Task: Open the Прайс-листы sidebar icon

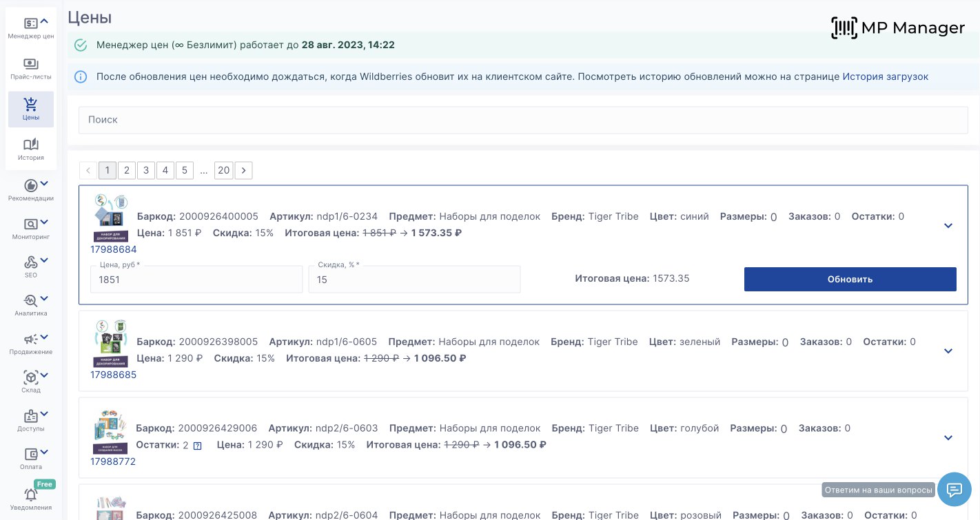Action: click(x=30, y=65)
